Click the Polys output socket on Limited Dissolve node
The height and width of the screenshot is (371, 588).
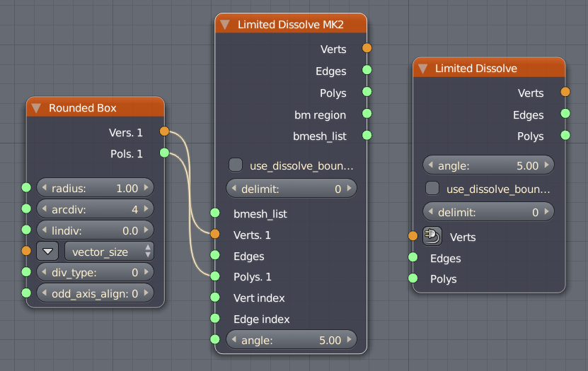pyautogui.click(x=565, y=135)
